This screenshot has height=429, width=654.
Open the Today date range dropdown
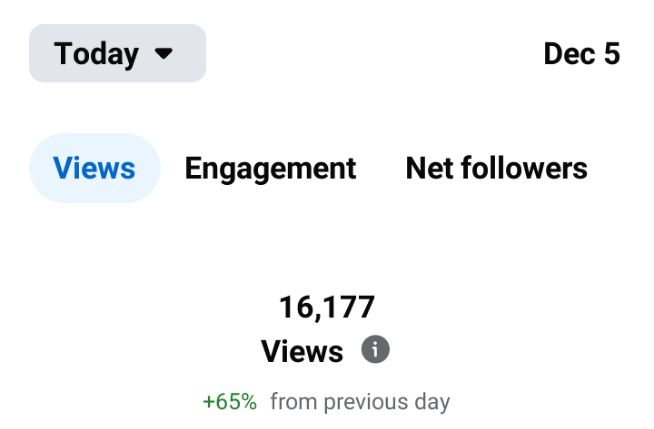tap(117, 53)
